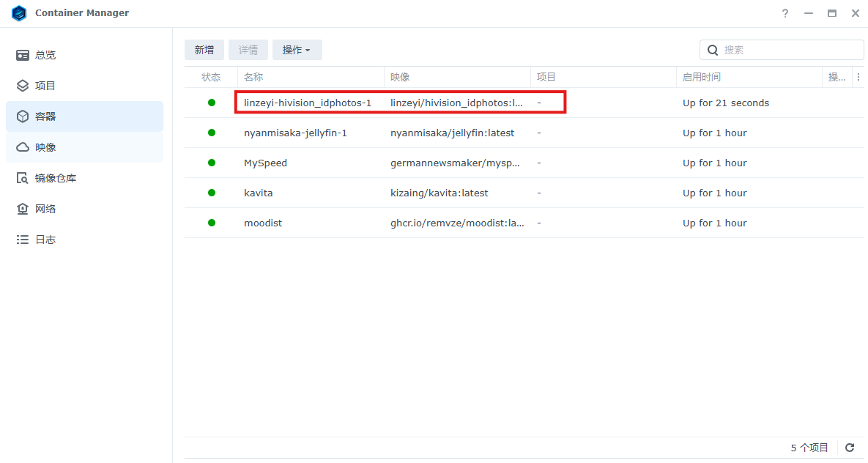Sort by the 启用时间 column header
This screenshot has width=868, height=463.
coord(701,77)
